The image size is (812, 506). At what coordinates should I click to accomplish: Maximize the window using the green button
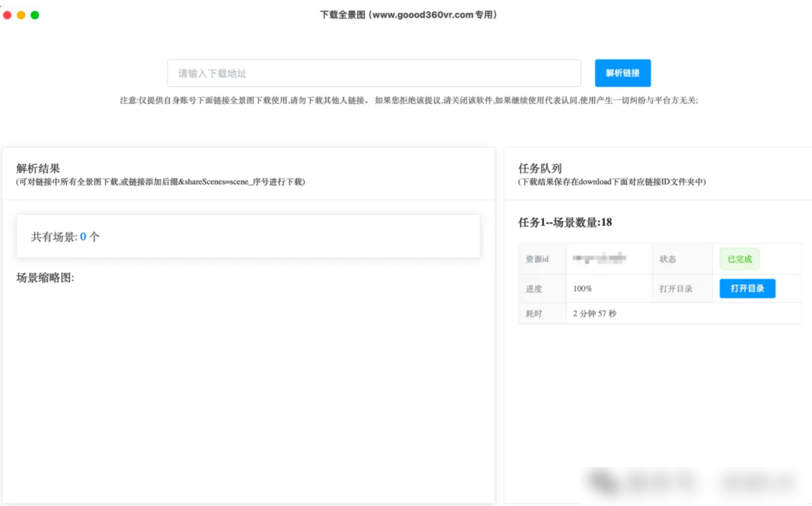pos(35,15)
